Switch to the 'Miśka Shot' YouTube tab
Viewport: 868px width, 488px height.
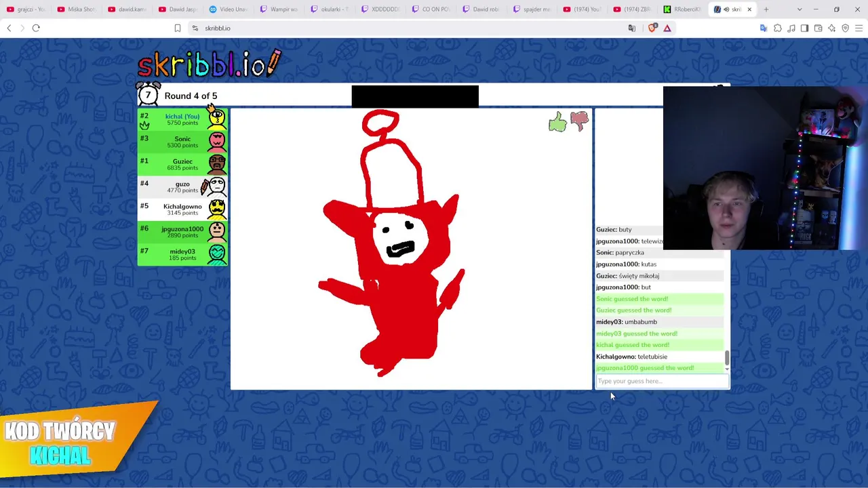point(78,9)
